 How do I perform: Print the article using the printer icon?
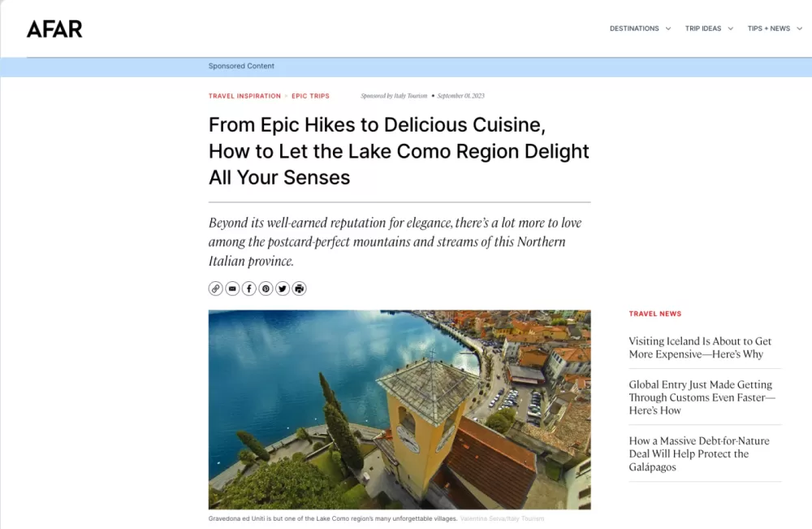(300, 288)
